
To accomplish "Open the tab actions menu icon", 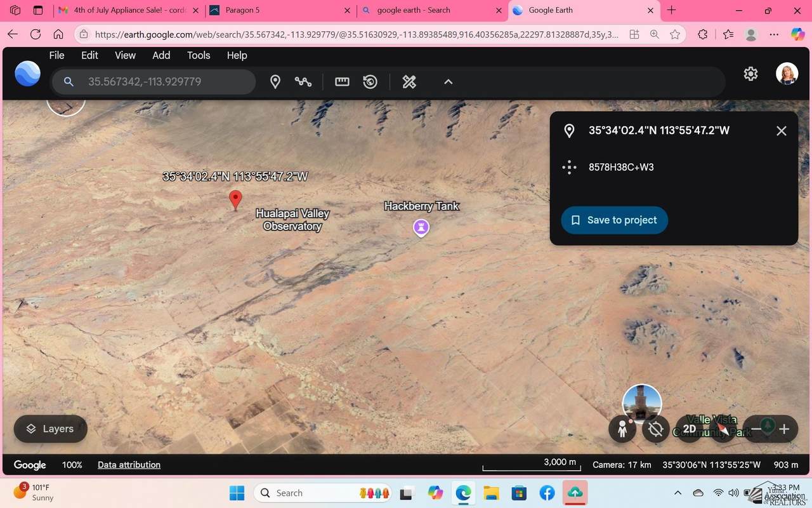I will point(38,10).
